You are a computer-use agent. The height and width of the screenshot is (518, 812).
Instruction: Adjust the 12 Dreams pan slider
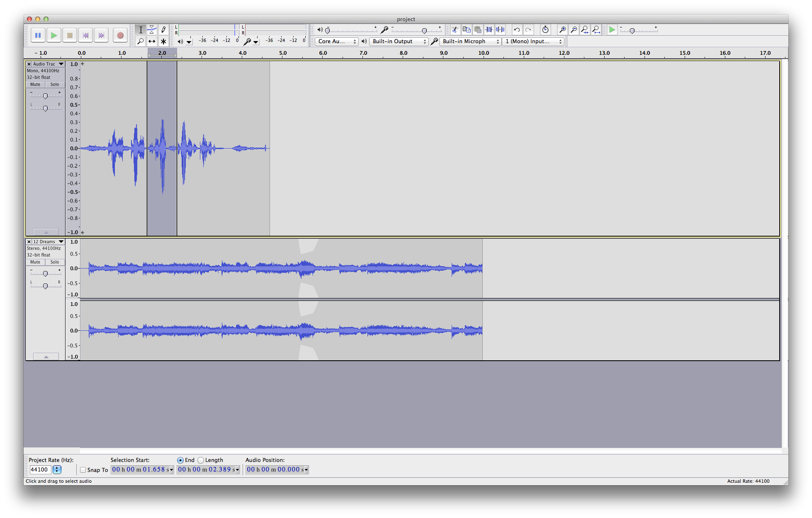tap(46, 286)
